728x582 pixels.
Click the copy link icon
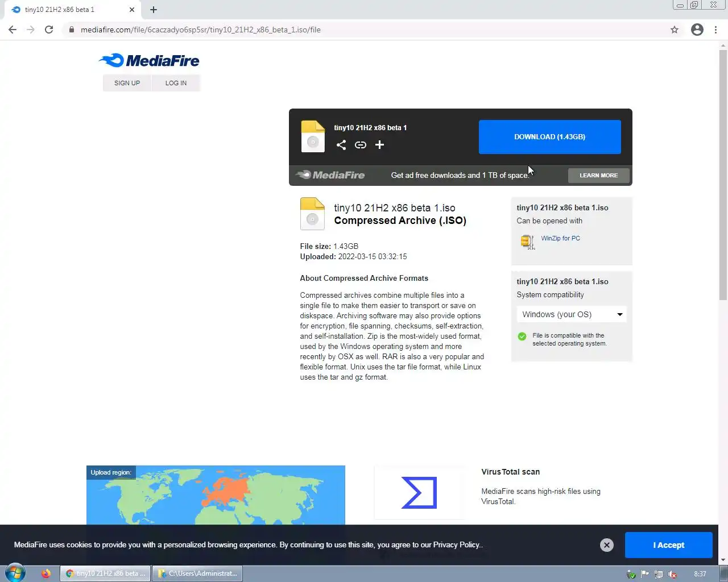[361, 145]
